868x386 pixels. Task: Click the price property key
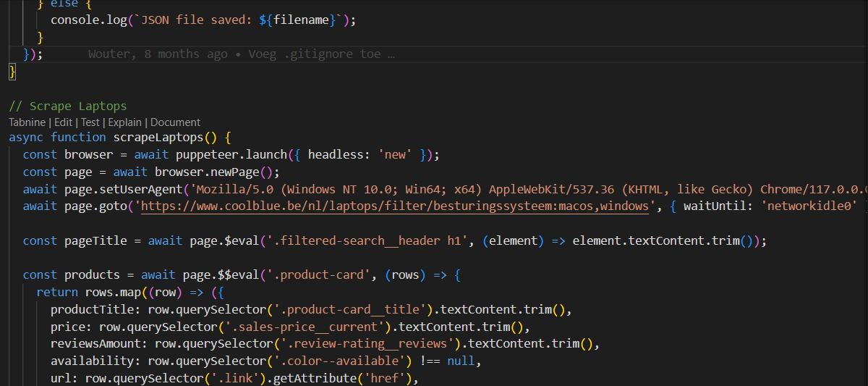pyautogui.click(x=68, y=327)
